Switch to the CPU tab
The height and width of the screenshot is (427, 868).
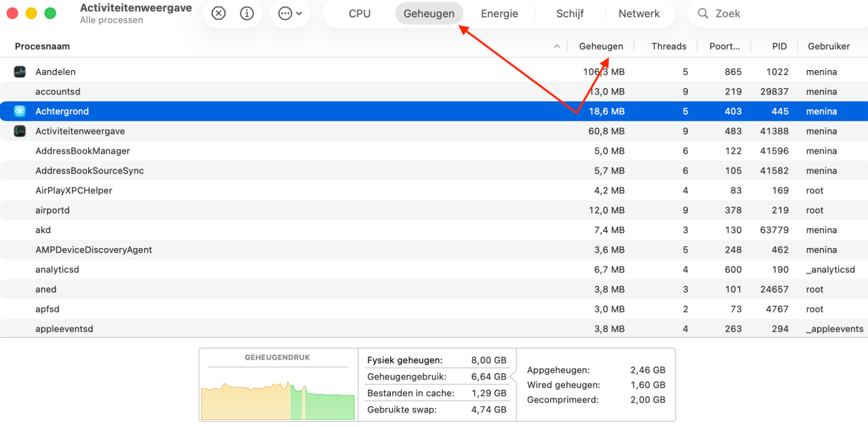click(x=359, y=13)
